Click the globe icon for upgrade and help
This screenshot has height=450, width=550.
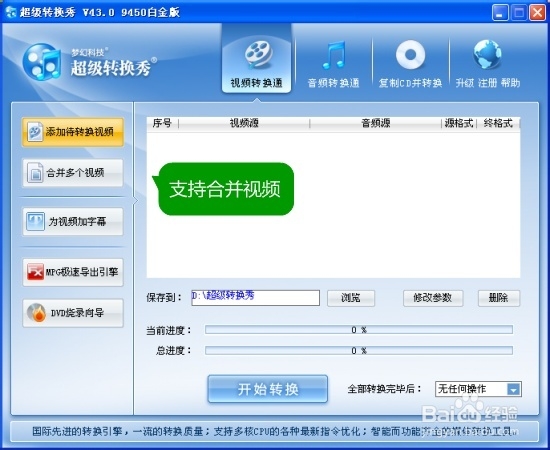coord(487,54)
